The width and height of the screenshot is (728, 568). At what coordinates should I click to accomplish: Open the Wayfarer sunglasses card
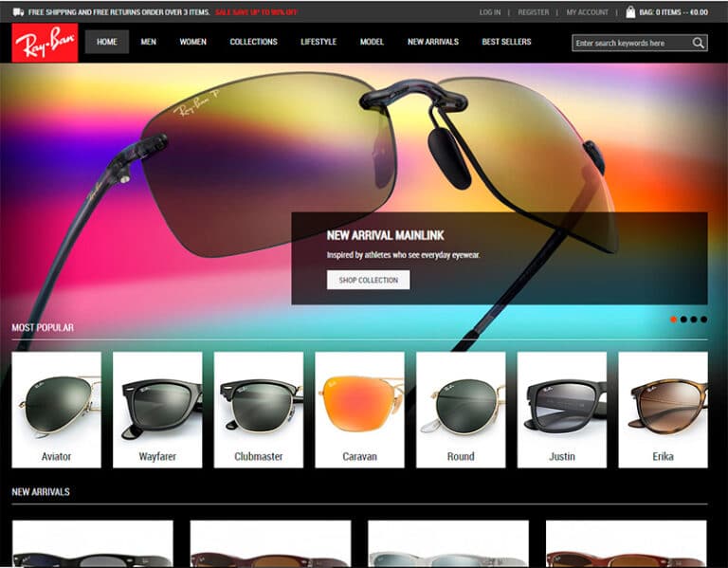point(157,410)
